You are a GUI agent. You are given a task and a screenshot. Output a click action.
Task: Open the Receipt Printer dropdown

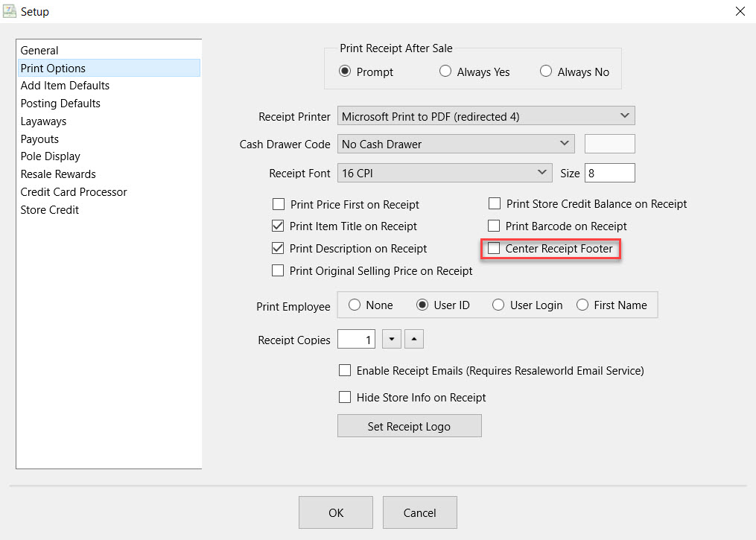coord(623,115)
